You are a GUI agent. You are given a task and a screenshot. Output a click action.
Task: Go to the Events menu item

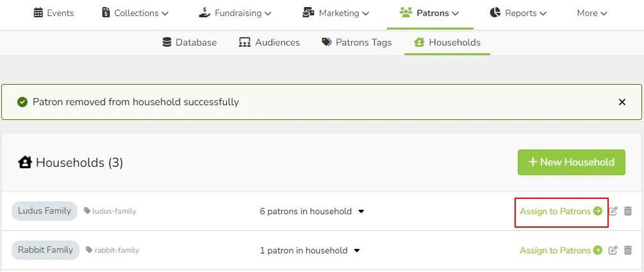click(x=54, y=13)
